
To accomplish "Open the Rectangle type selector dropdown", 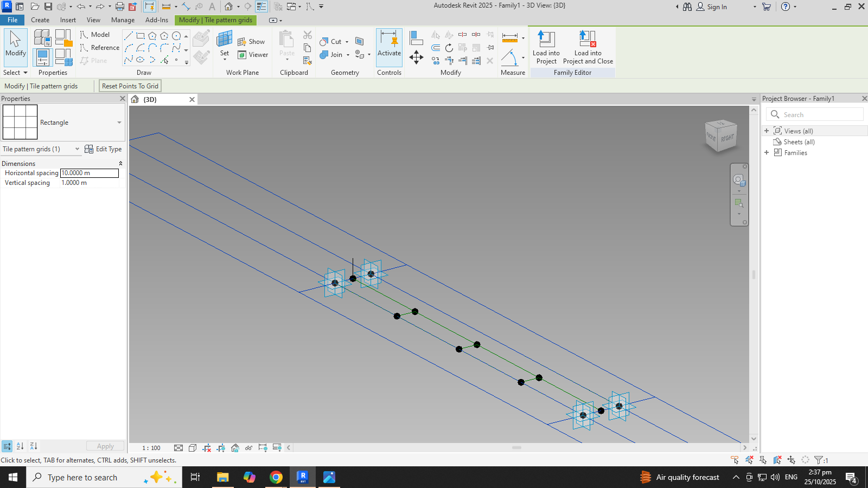I will pyautogui.click(x=119, y=123).
